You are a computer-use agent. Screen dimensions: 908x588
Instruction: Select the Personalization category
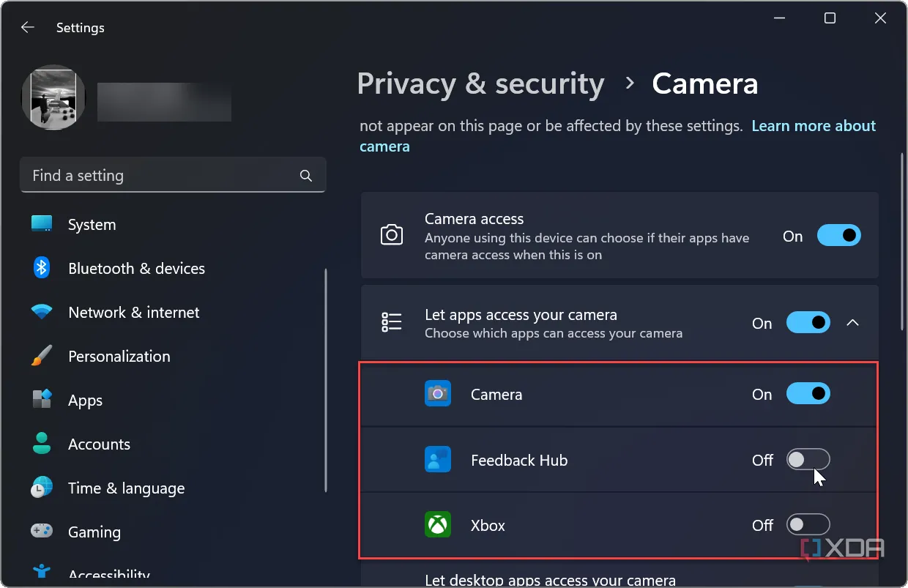(x=119, y=357)
